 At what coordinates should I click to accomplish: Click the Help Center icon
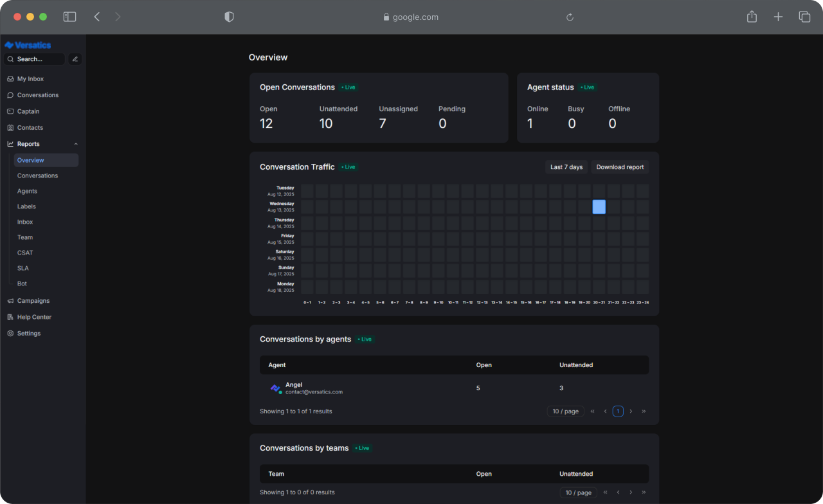click(10, 317)
